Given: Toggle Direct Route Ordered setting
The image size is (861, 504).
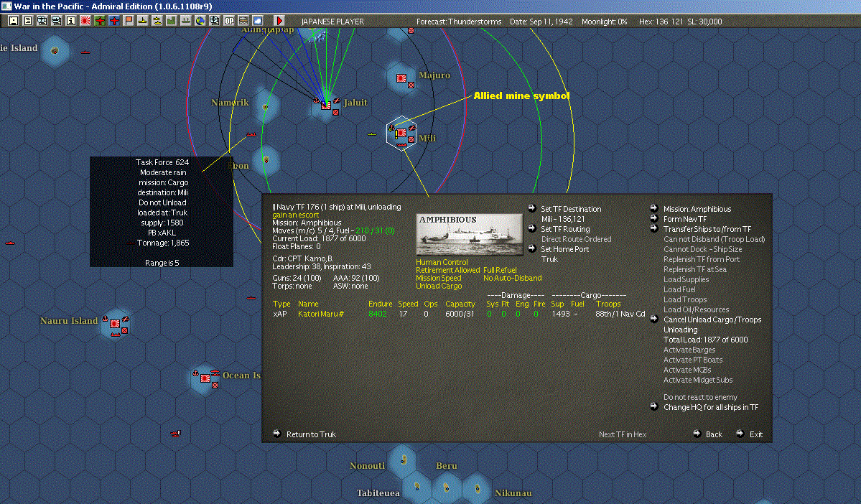Looking at the screenshot, I should click(576, 239).
